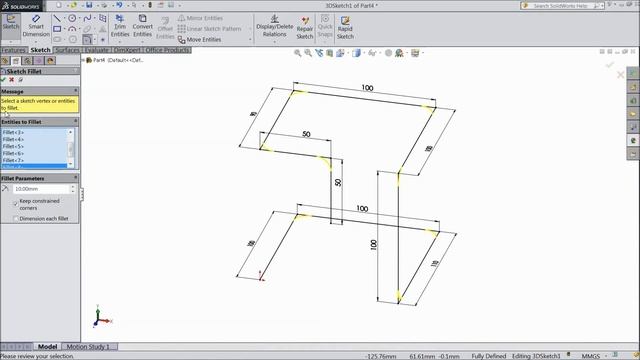Image resolution: width=640 pixels, height=360 pixels.
Task: Expand the Part4 feature tree node
Action: [84, 60]
